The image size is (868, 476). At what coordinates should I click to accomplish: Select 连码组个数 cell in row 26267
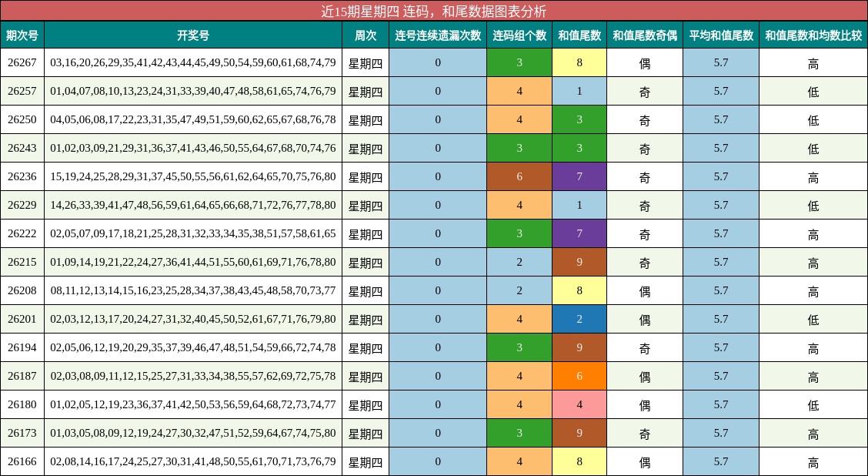click(519, 62)
